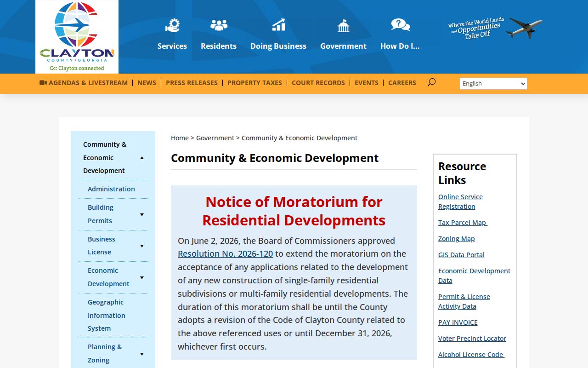The width and height of the screenshot is (588, 368).
Task: Go to the Careers page
Action: [402, 83]
